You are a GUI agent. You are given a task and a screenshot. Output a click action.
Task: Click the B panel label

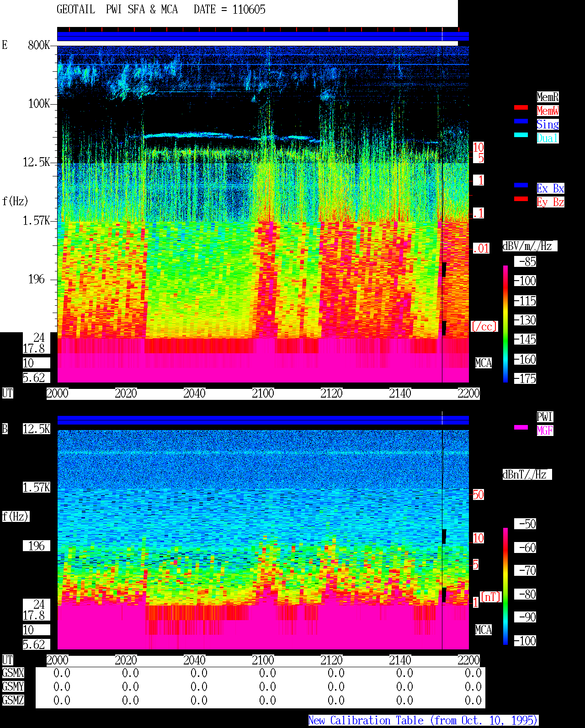tap(5, 429)
